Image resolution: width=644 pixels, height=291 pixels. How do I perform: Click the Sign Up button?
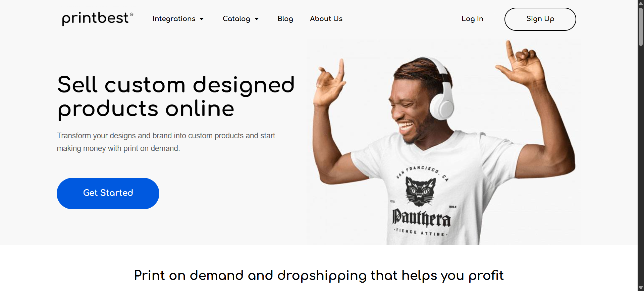540,19
